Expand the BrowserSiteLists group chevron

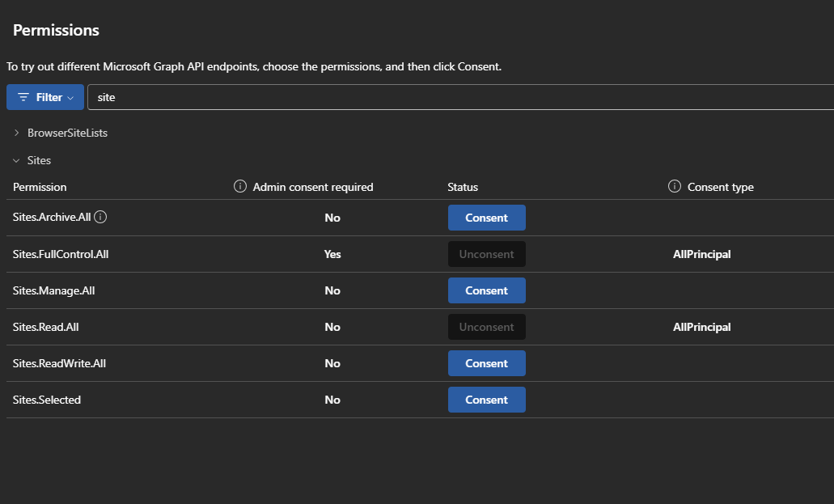[16, 133]
